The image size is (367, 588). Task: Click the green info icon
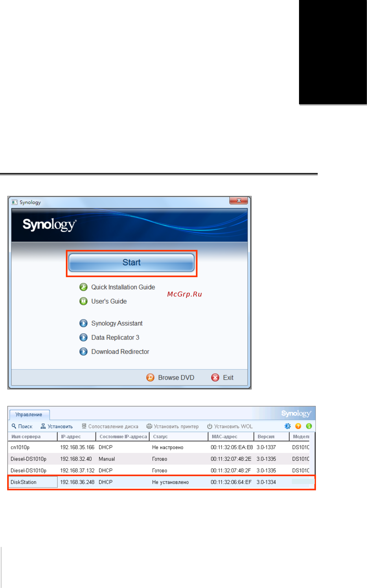(x=309, y=426)
